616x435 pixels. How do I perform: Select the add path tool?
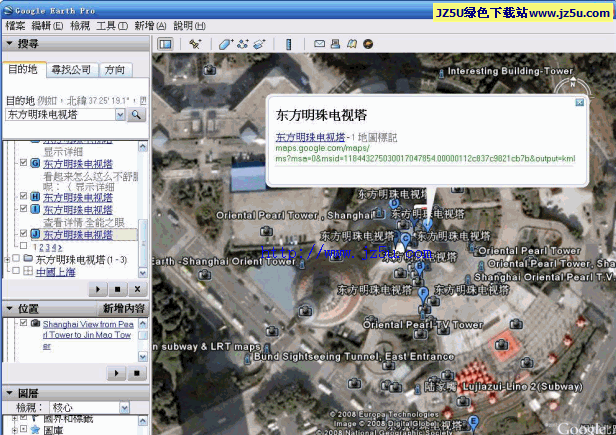click(x=242, y=44)
